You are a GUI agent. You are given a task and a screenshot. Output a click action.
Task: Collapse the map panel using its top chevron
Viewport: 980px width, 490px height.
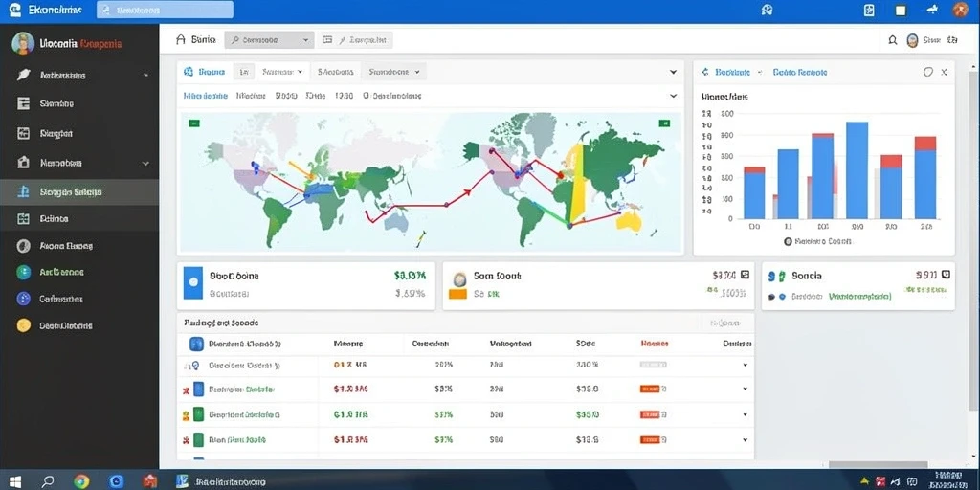tap(673, 72)
